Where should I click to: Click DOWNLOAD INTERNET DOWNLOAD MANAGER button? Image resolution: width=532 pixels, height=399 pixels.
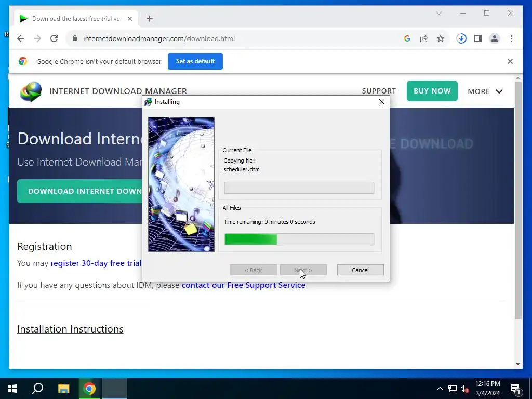[80, 191]
